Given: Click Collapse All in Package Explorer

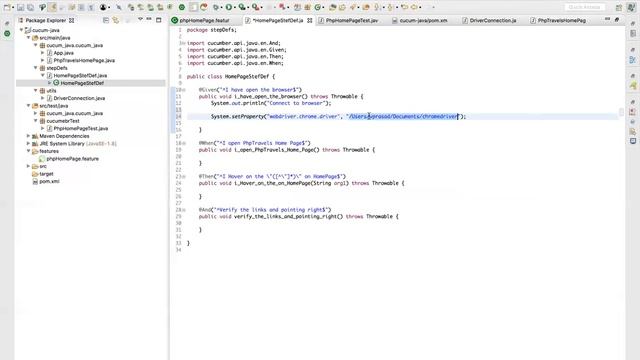Looking at the screenshot, I should (106, 20).
